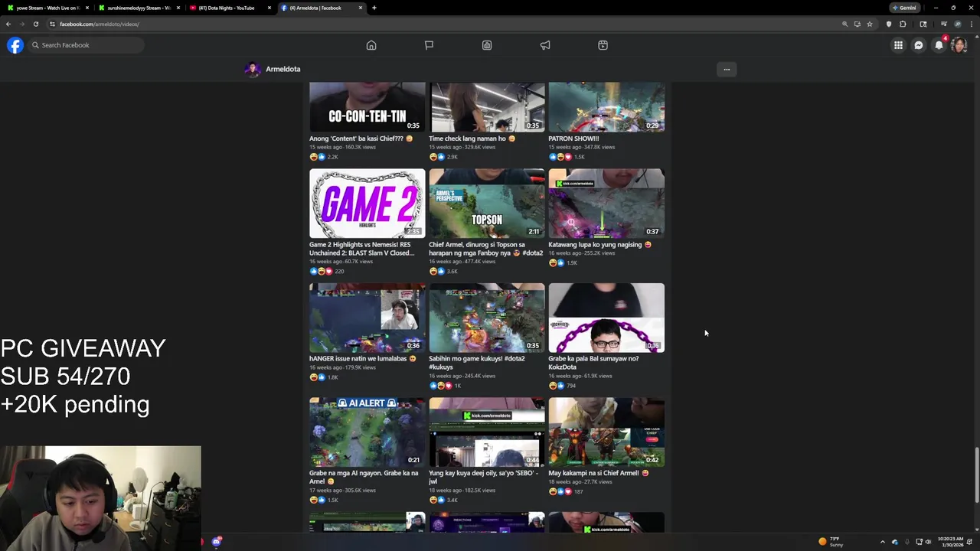The image size is (980, 551).
Task: Close the Dota Nights YouTube tab
Action: point(269,8)
